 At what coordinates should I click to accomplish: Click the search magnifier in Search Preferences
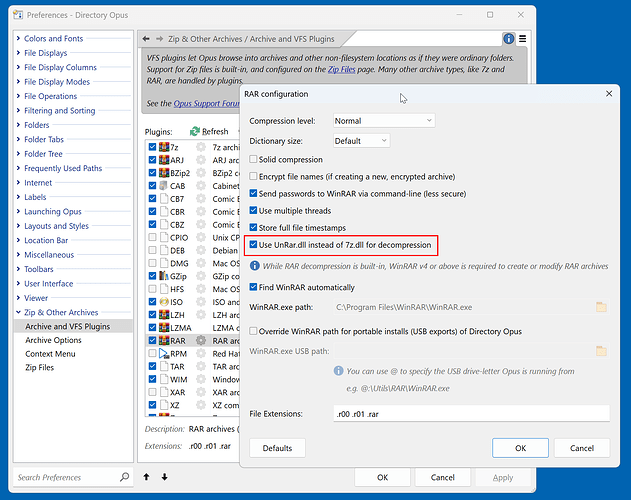click(x=124, y=477)
